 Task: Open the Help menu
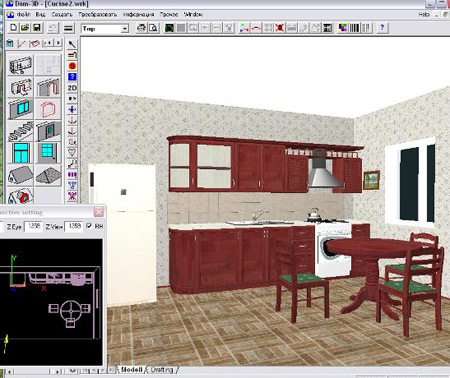click(x=424, y=14)
